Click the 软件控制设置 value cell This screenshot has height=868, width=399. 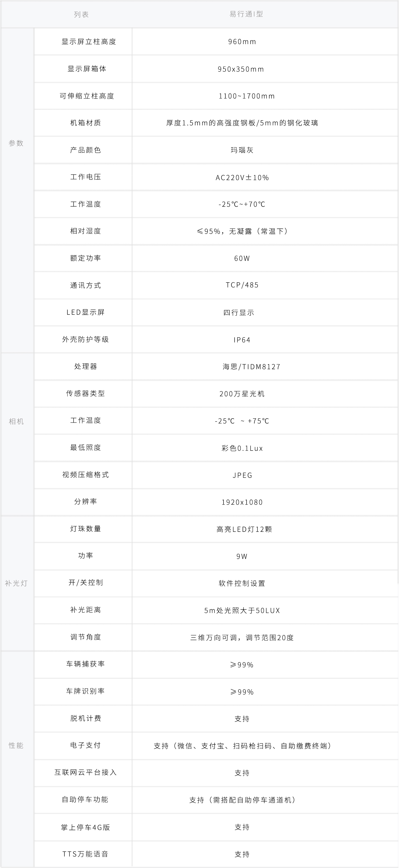[x=242, y=583]
